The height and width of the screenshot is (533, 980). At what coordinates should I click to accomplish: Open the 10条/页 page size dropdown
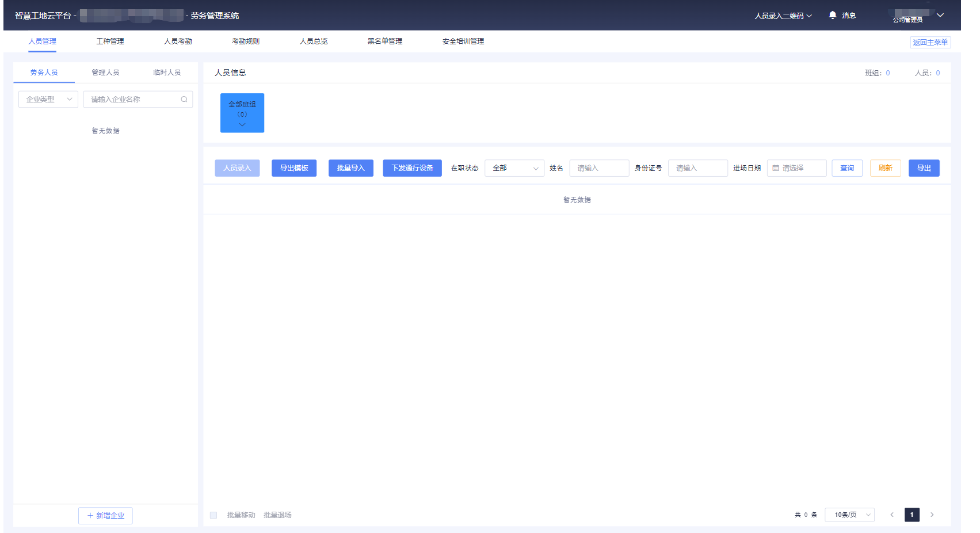[849, 515]
